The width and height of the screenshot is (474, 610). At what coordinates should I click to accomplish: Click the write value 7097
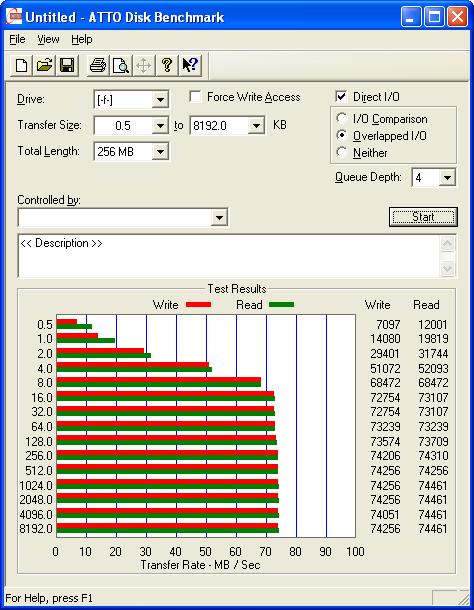pyautogui.click(x=388, y=324)
